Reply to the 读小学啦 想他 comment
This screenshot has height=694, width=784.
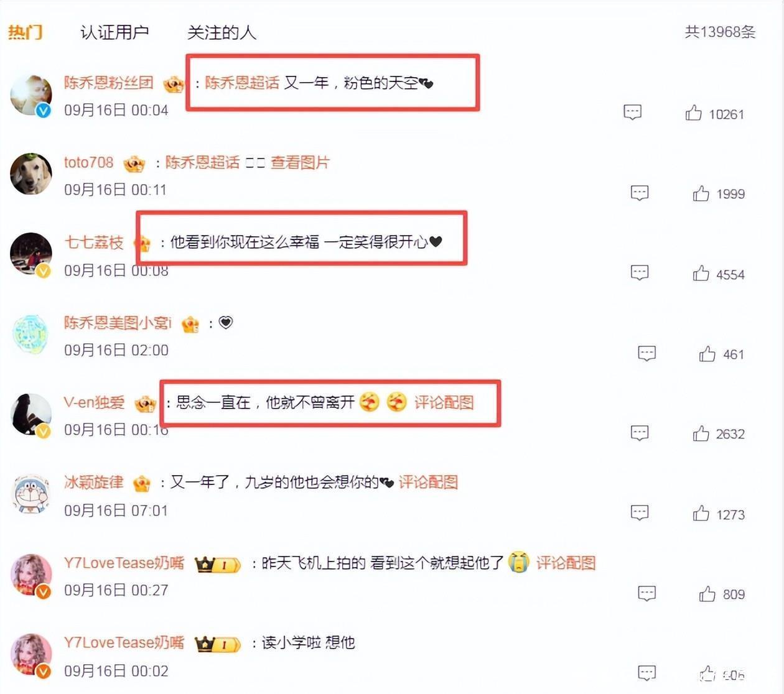(x=647, y=673)
